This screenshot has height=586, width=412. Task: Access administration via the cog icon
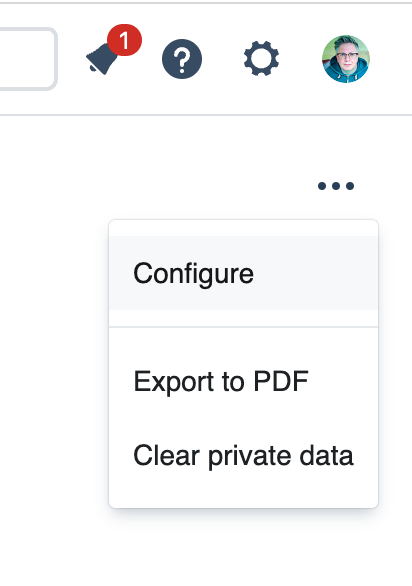coord(261,59)
